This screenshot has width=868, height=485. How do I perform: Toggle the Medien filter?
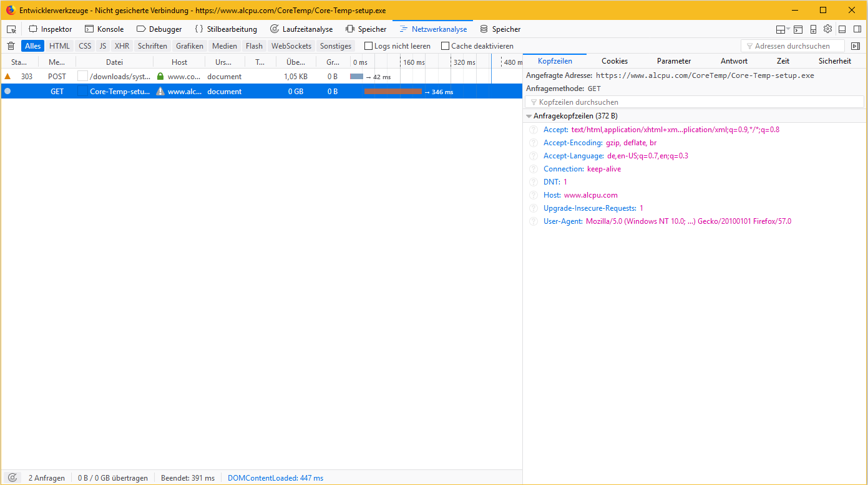point(225,46)
